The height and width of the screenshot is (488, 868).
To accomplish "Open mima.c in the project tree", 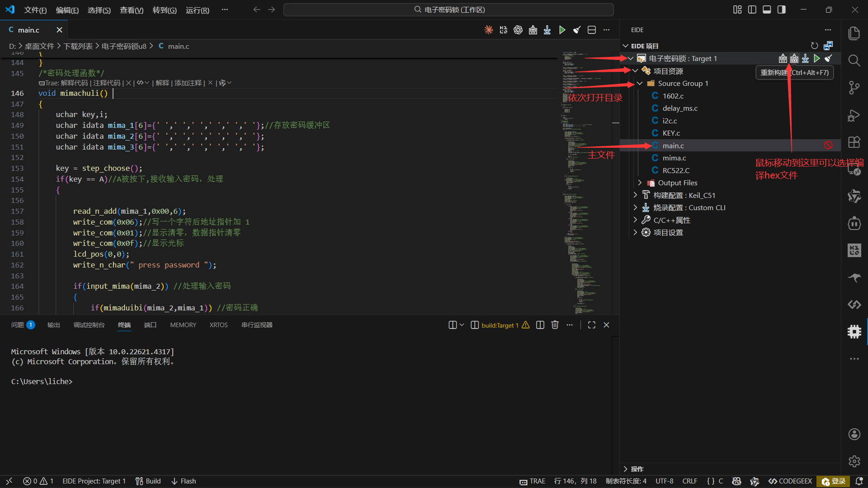I will pos(674,158).
